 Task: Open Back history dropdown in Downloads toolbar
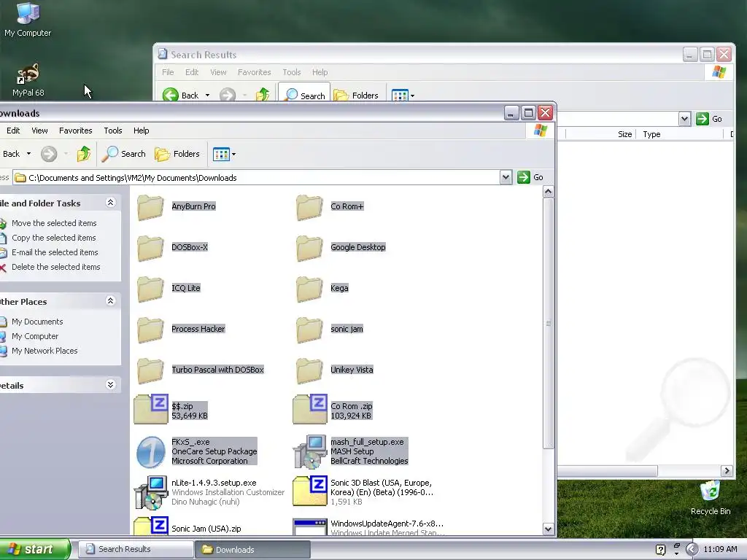tap(28, 154)
